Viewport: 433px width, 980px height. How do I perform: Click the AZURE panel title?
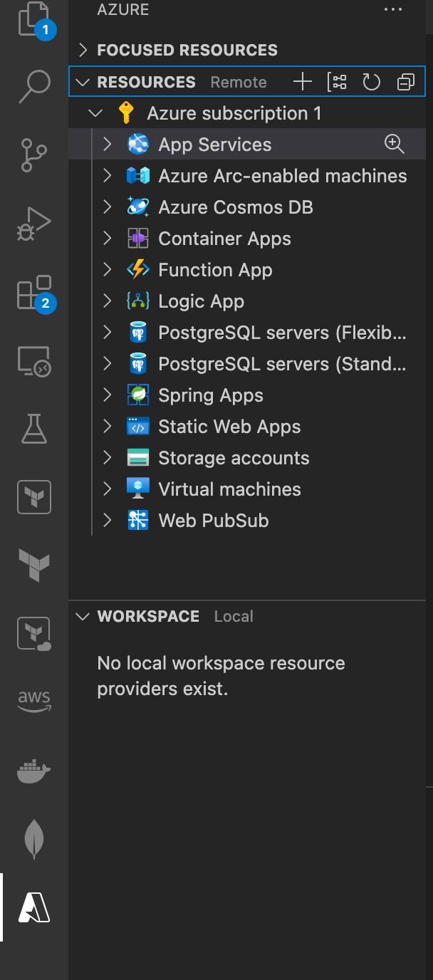pos(123,10)
